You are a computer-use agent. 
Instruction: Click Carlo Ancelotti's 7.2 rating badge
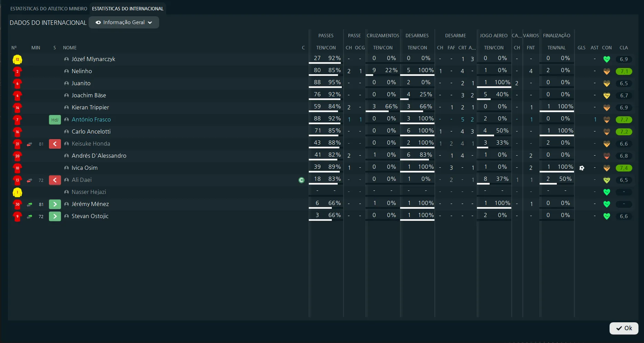point(624,132)
